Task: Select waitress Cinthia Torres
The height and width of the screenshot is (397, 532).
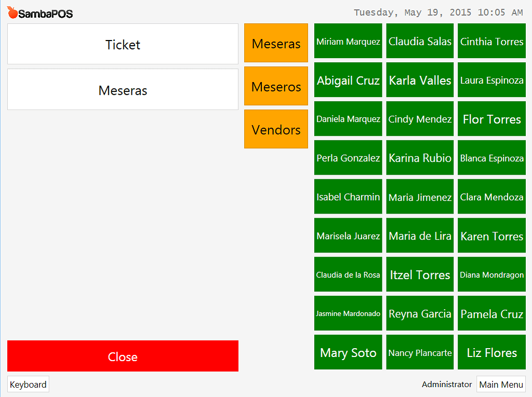Action: [x=491, y=41]
